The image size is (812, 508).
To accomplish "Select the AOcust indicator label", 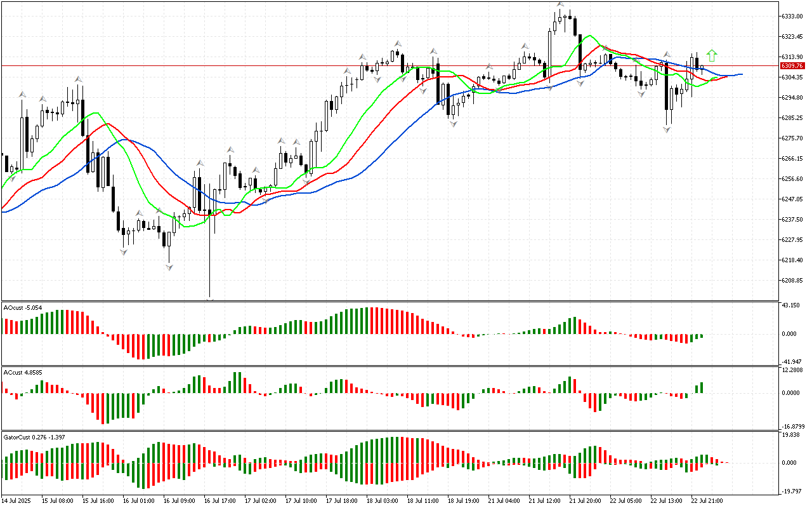I will [23, 308].
